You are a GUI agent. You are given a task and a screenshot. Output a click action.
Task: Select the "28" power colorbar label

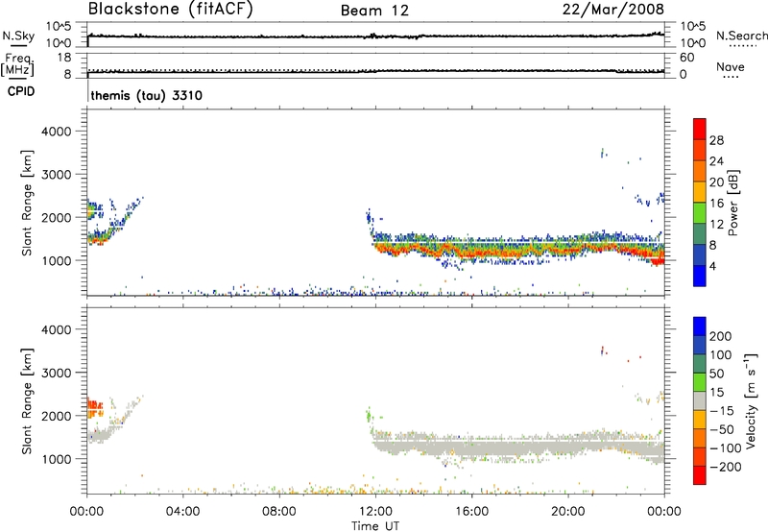[716, 140]
